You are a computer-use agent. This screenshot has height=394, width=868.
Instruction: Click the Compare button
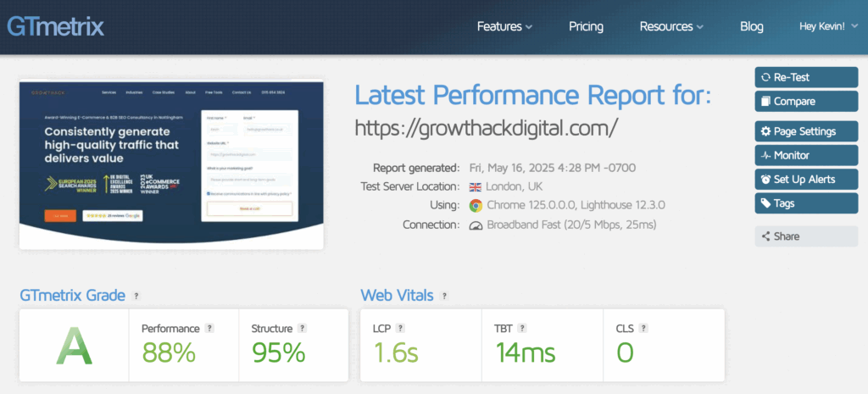click(x=806, y=102)
